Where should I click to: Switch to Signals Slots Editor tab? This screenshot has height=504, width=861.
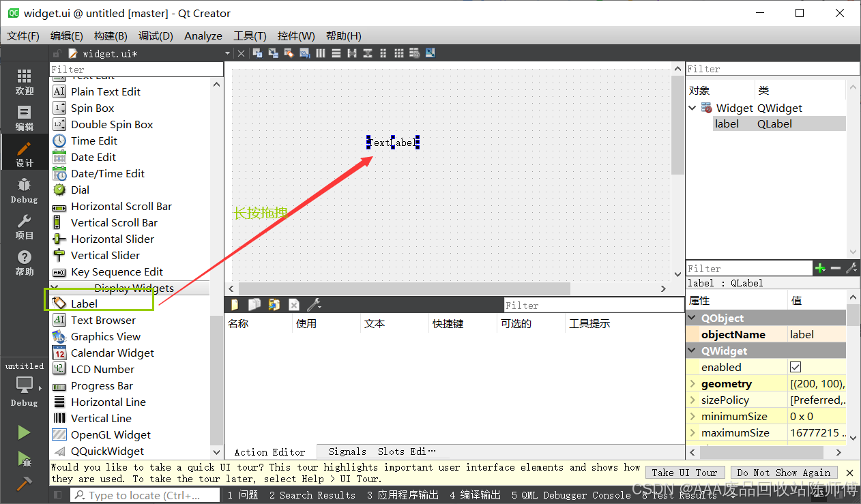(382, 451)
